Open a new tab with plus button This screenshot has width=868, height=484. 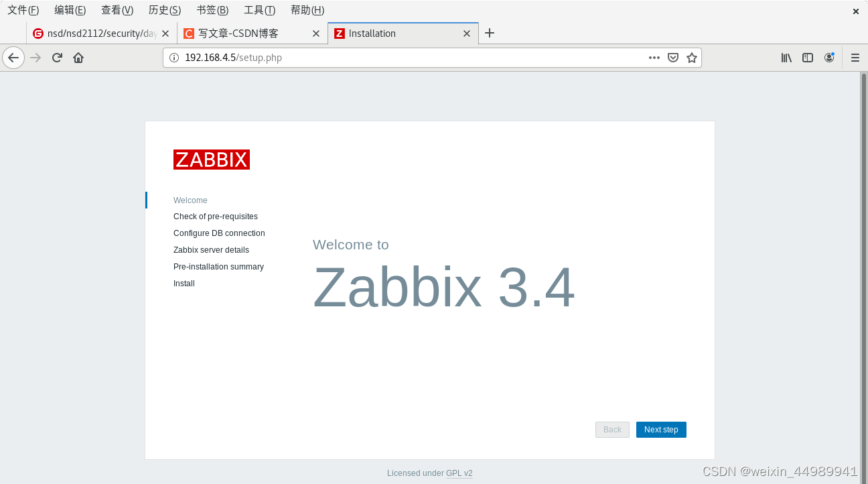pyautogui.click(x=490, y=33)
